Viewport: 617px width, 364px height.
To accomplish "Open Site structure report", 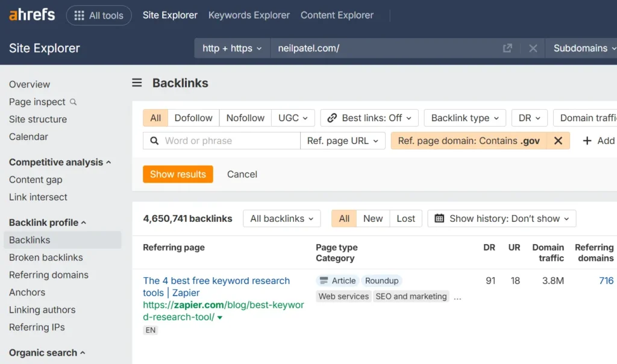I will pos(38,119).
